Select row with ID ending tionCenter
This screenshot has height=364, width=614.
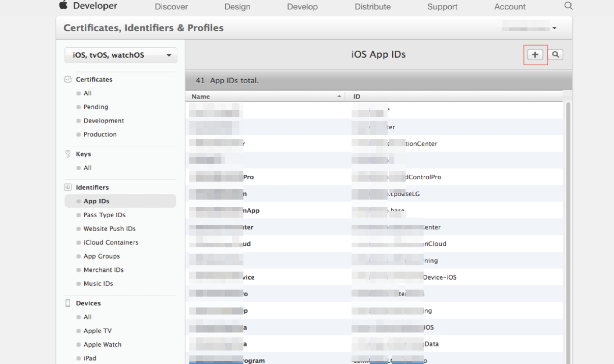point(374,144)
